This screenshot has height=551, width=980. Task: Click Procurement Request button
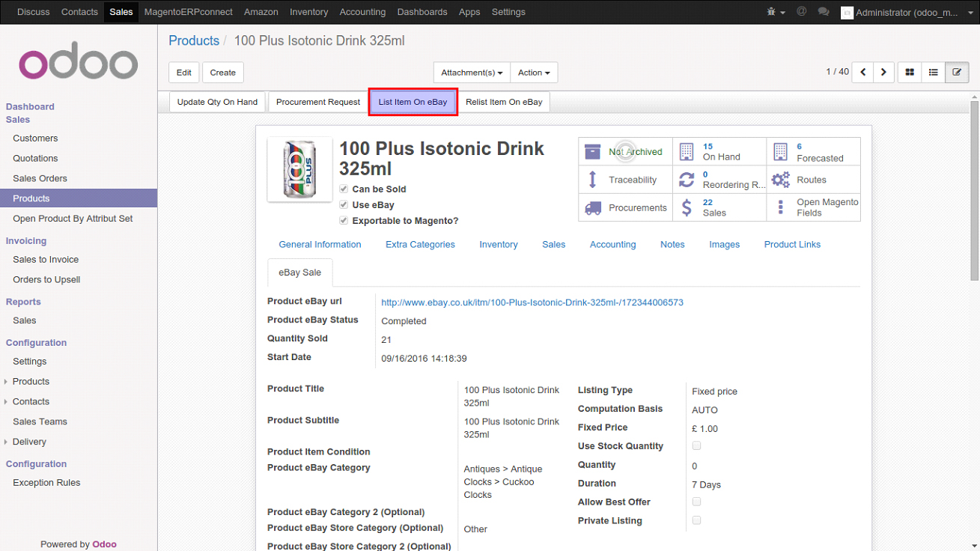pos(318,102)
